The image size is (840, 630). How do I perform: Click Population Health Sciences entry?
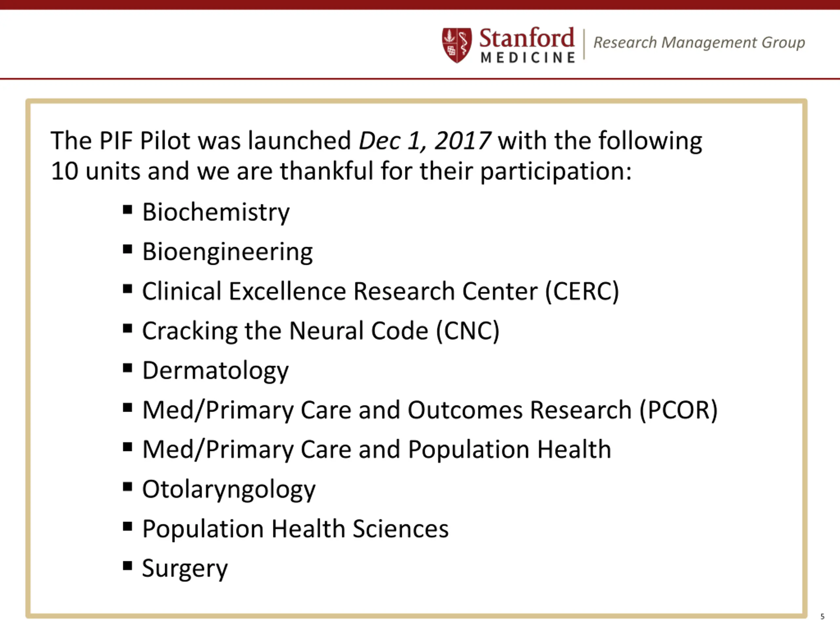(x=295, y=529)
